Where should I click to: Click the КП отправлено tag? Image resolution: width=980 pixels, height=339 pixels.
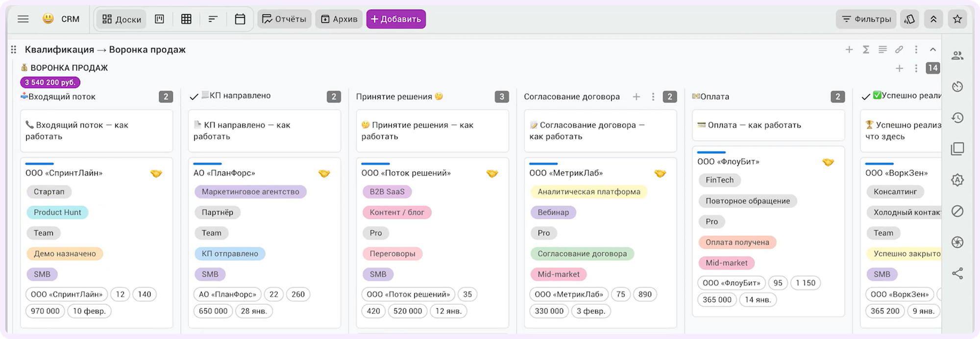pos(230,254)
